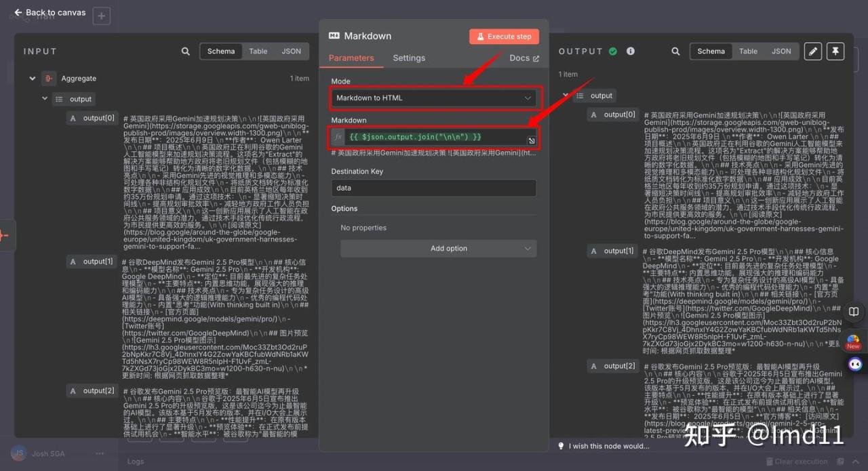The width and height of the screenshot is (868, 471).
Task: Switch input view to JSON
Action: coord(292,52)
